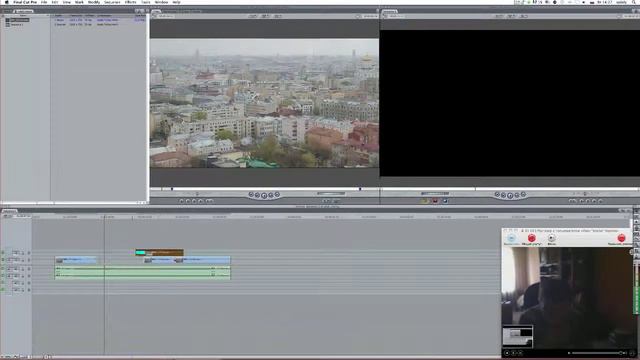
Task: Toggle V1 track visibility in timeline
Action: point(3,260)
